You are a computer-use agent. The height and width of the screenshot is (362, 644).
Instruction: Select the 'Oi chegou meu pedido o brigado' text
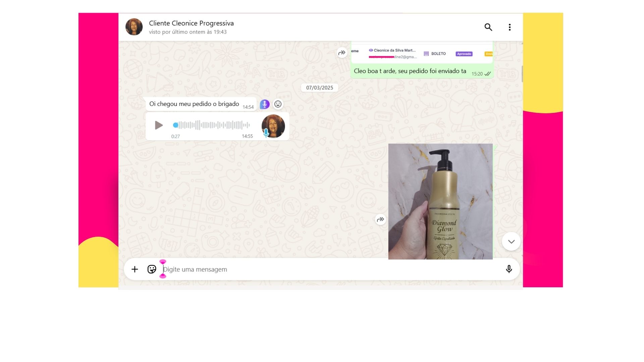coord(194,104)
